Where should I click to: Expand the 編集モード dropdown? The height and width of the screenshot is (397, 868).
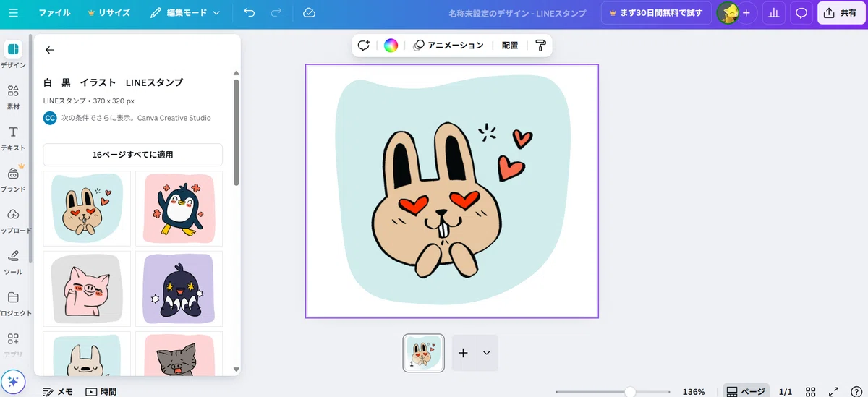coord(186,13)
